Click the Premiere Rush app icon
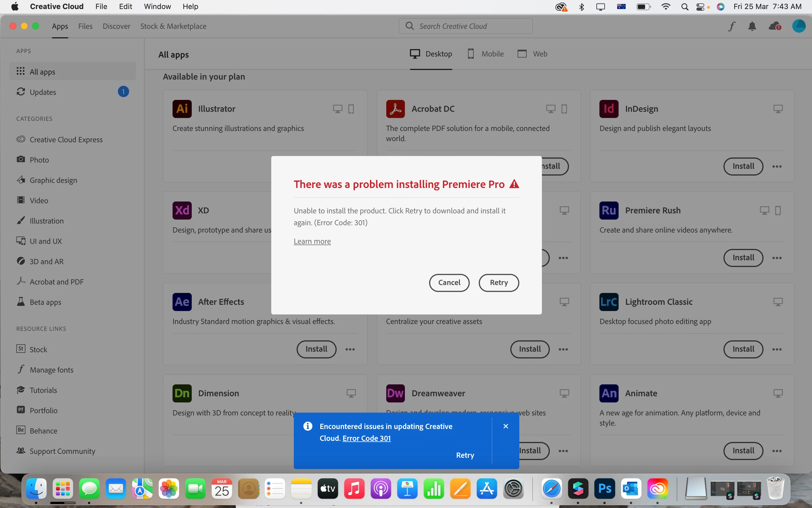Screen dimensions: 812x508 point(609,210)
